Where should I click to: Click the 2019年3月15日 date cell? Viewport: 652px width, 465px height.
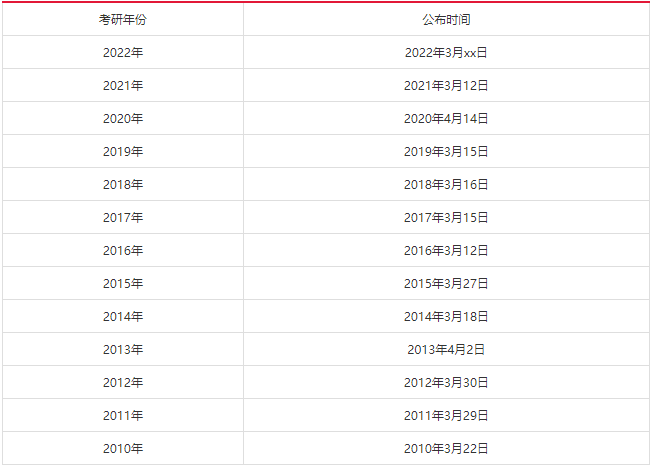click(x=446, y=151)
